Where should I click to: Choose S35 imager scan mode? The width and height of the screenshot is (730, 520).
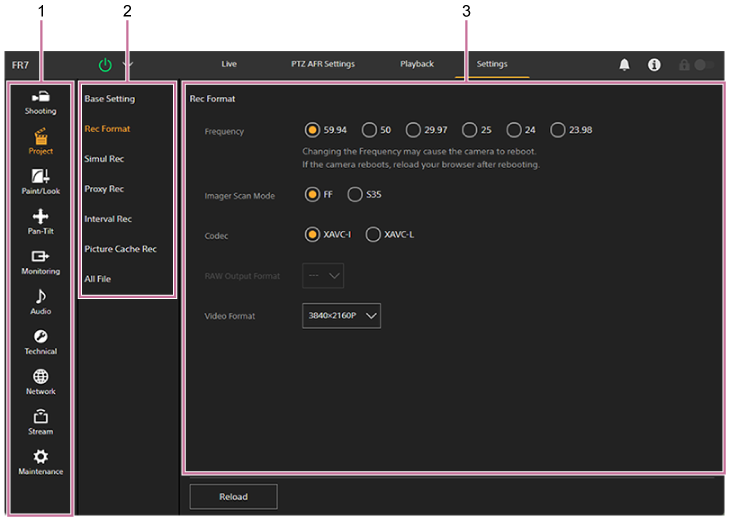[x=355, y=195]
